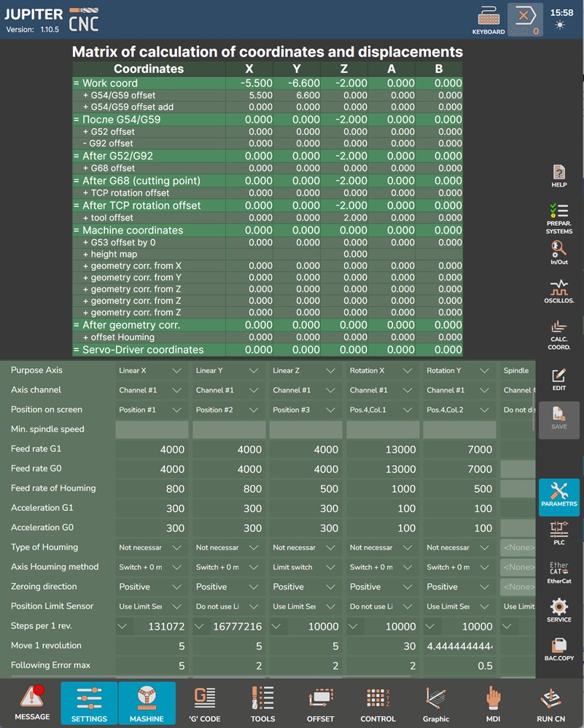584x728 pixels.
Task: Open the Preparation Systems checklist
Action: pos(559,217)
